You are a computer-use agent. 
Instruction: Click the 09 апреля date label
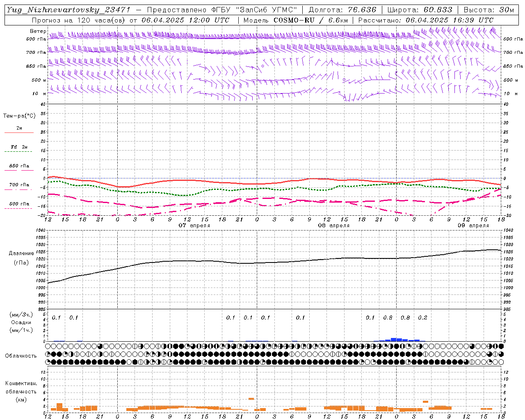pos(473,225)
